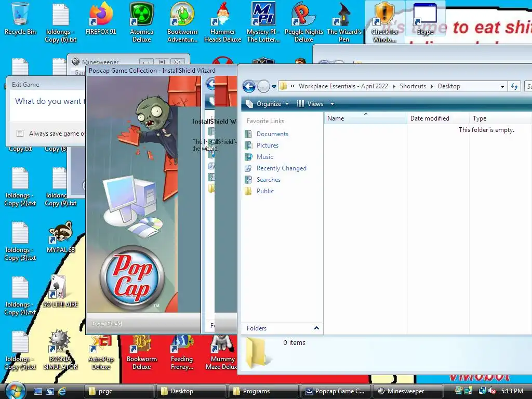
Task: Expand the Folders pane chevron
Action: coord(316,328)
